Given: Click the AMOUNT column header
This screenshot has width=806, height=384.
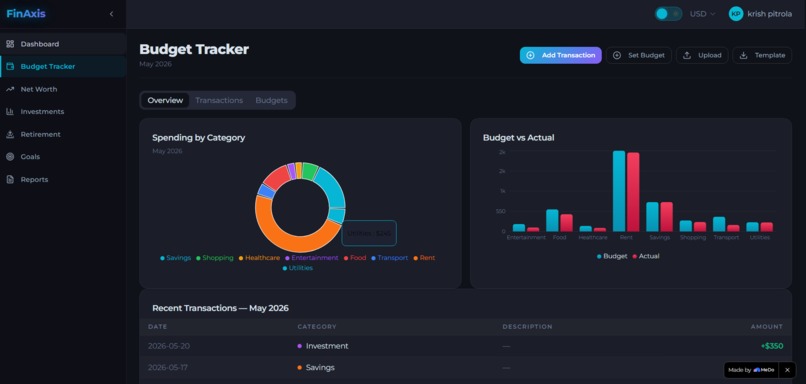Looking at the screenshot, I should point(766,327).
